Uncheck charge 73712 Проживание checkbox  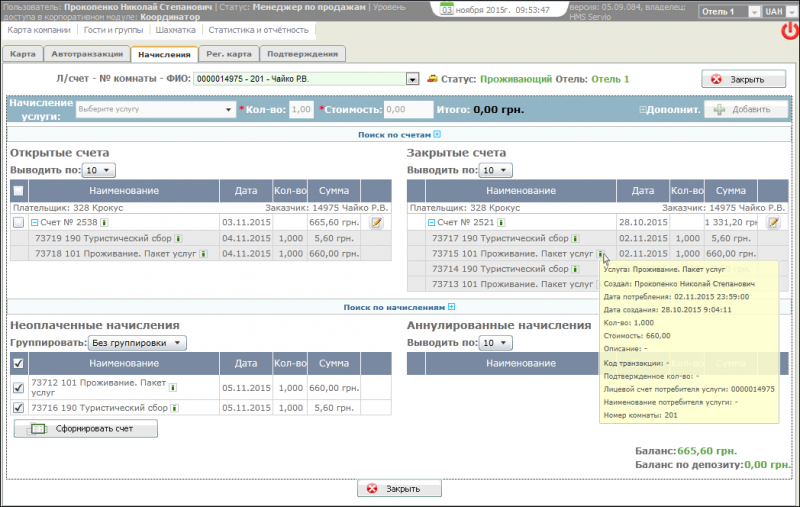18,388
